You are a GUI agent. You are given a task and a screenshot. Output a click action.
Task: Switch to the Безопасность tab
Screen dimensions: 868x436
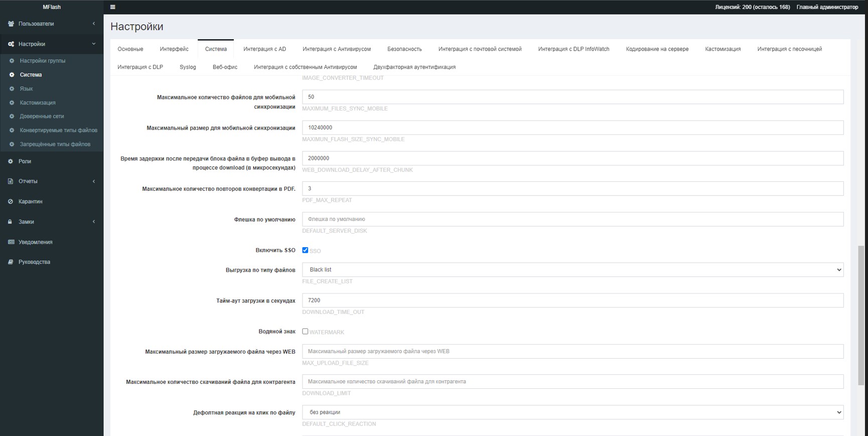coord(404,49)
